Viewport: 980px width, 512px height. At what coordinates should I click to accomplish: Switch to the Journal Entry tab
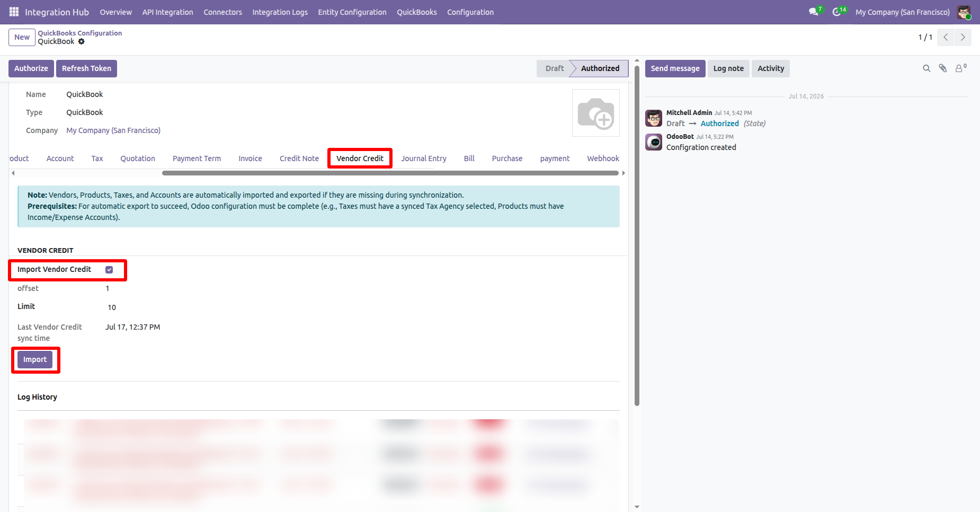424,158
